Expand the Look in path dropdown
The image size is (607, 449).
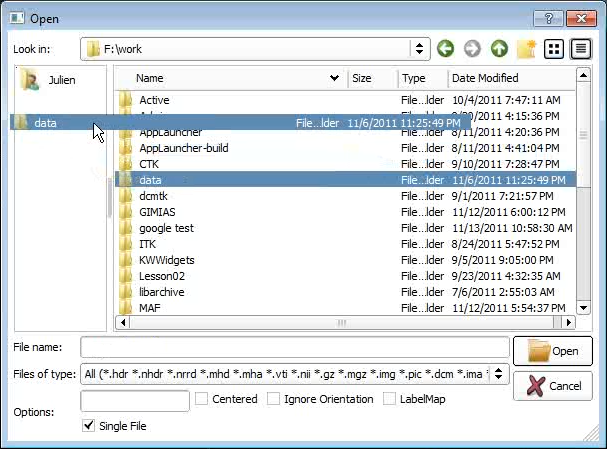coord(420,49)
